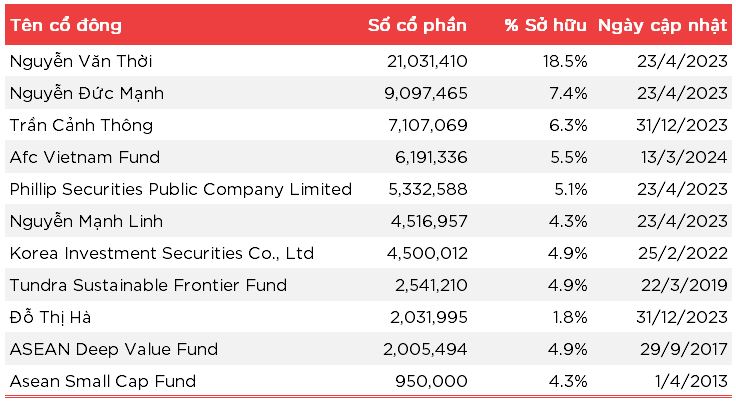Select the share count 21,031,410

point(427,61)
